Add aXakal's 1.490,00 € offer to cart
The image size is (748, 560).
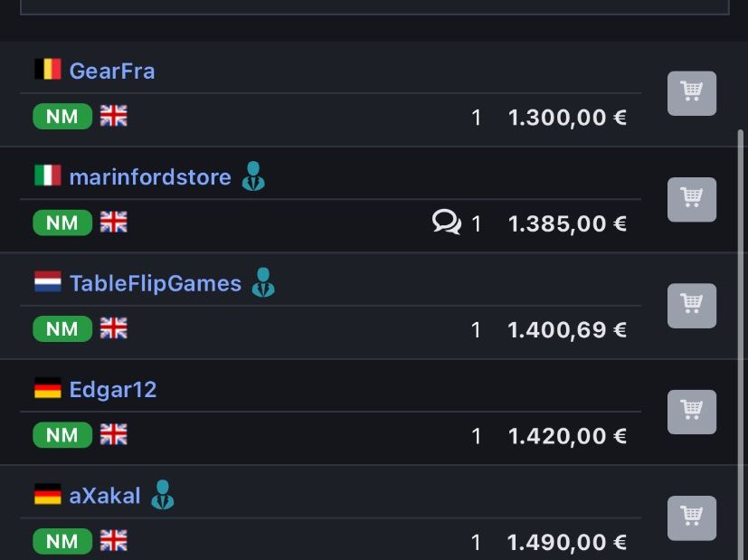[691, 518]
